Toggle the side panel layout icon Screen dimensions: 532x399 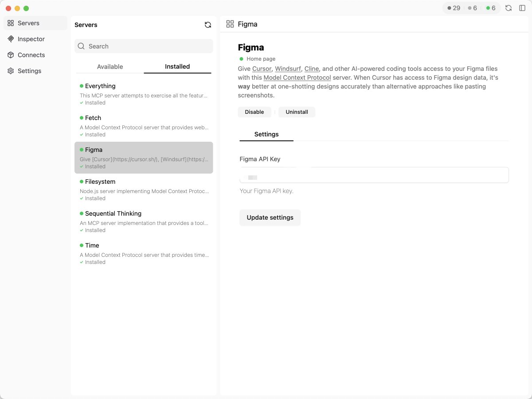click(522, 8)
